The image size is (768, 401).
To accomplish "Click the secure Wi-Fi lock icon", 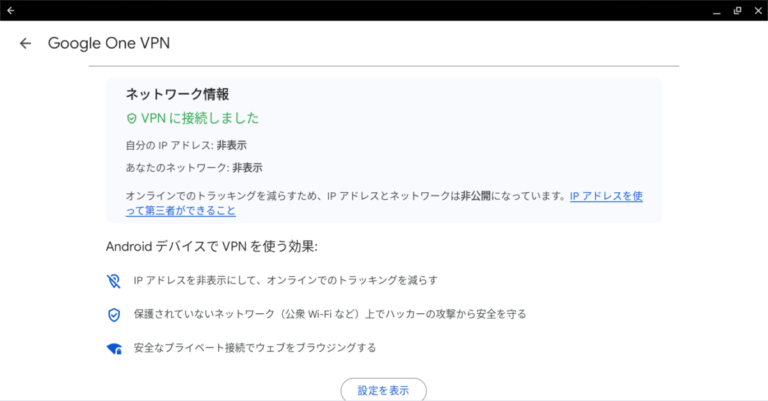I will pyautogui.click(x=114, y=349).
